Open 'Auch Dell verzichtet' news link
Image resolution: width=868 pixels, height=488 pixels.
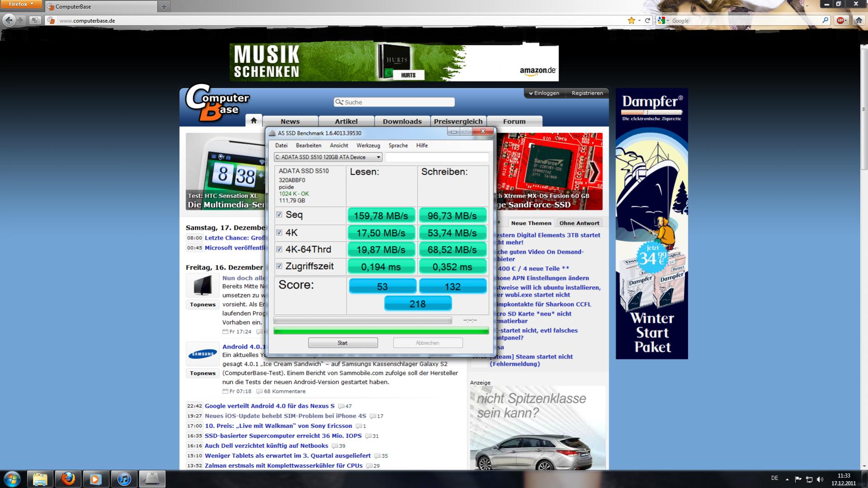266,446
